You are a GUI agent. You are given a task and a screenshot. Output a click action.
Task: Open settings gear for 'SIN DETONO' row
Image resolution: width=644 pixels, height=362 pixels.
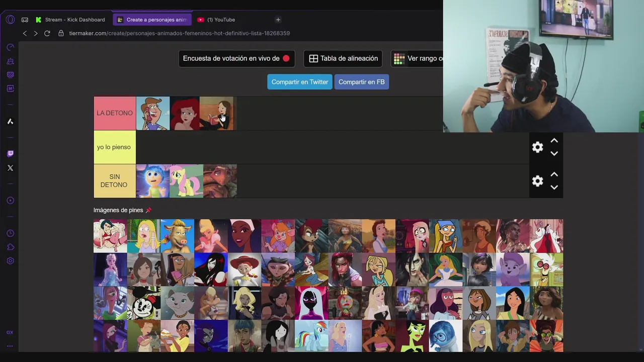[x=538, y=181]
